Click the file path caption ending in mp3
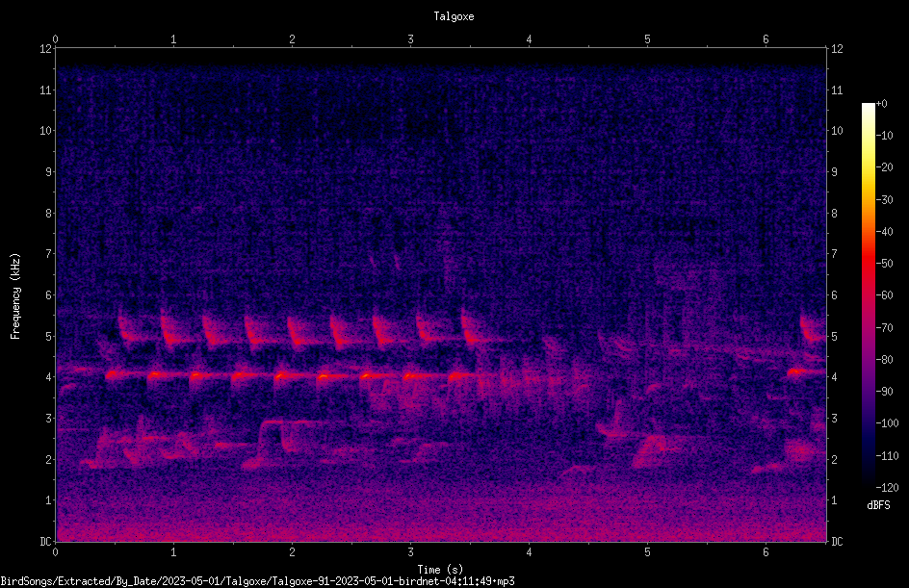Screen dimensions: 909x588 257,581
